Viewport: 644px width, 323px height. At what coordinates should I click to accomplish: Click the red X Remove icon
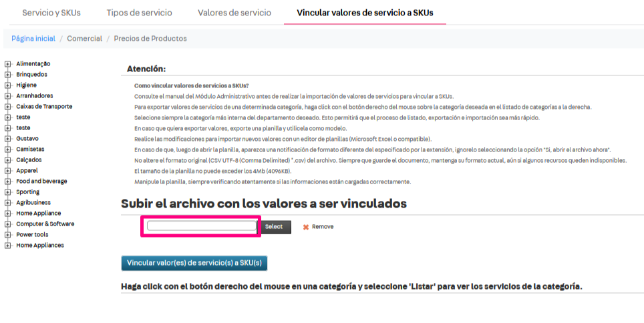306,227
